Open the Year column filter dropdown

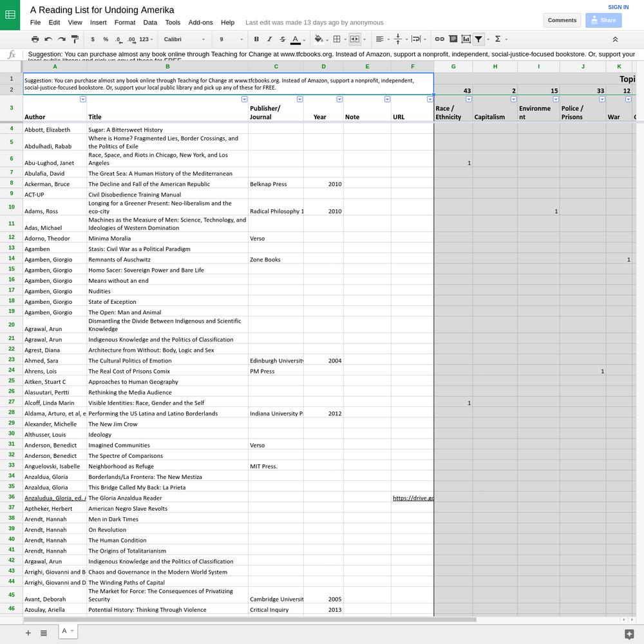click(x=339, y=99)
